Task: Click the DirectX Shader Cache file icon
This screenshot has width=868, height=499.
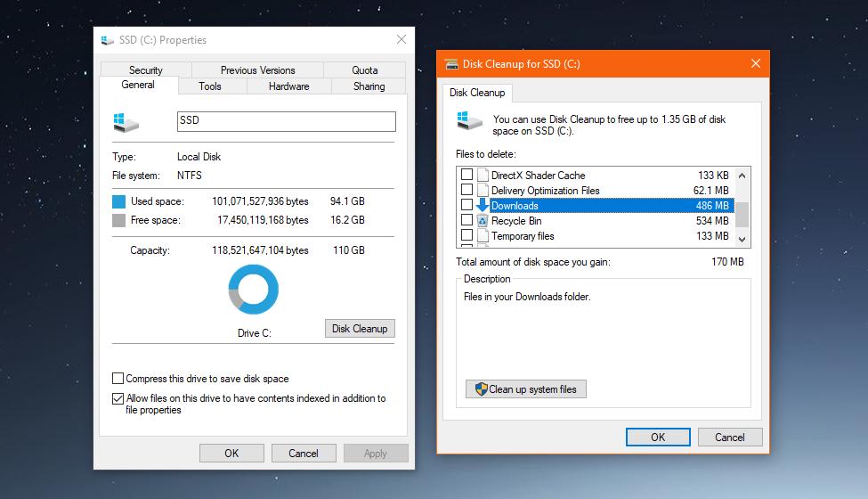Action: click(x=483, y=175)
